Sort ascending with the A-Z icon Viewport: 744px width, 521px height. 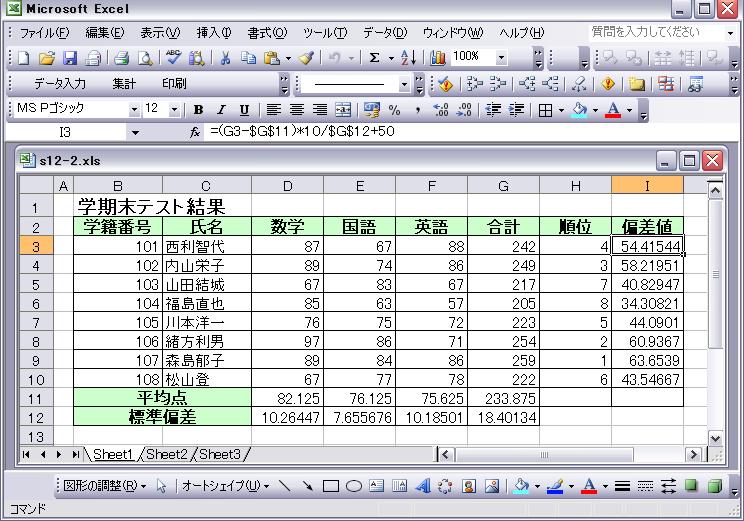[x=408, y=58]
